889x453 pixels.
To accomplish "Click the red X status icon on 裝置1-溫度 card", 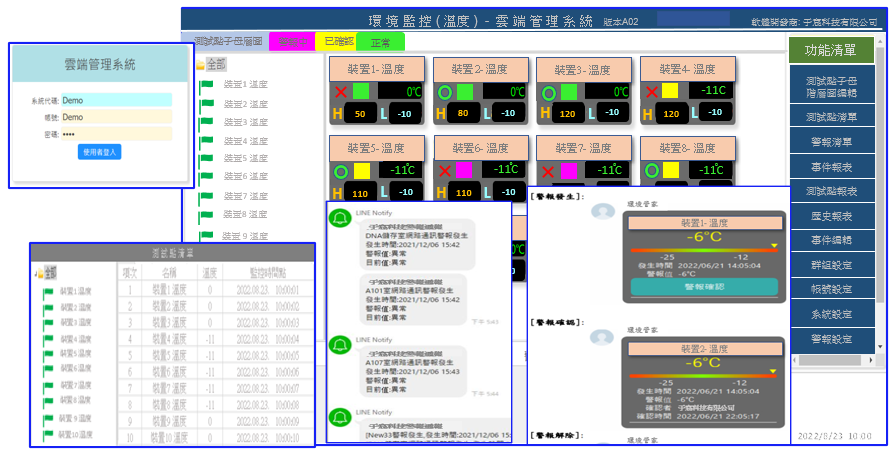I will click(339, 92).
